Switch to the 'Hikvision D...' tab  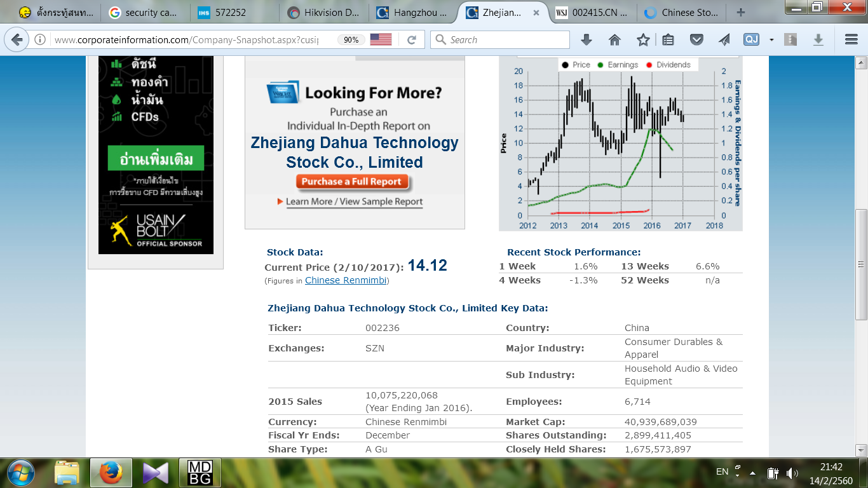[323, 12]
